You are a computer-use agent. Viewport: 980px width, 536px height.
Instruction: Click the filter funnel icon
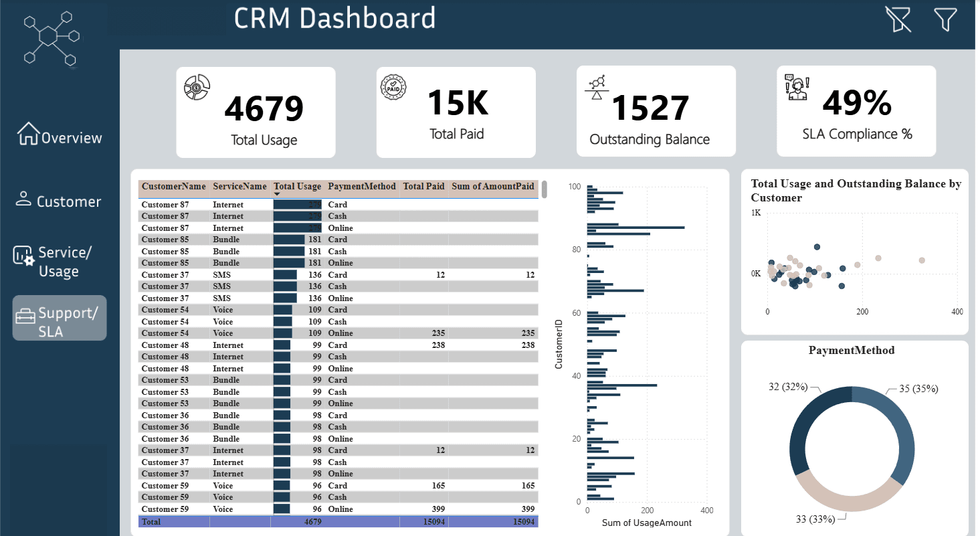click(945, 19)
